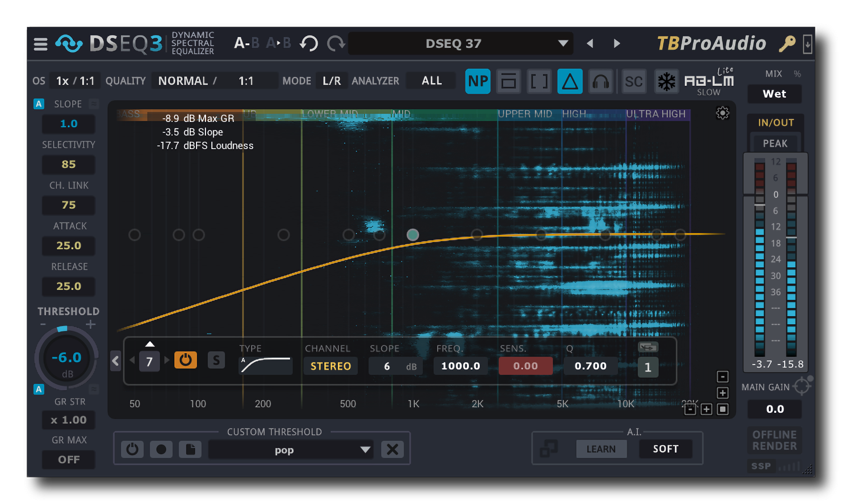
Task: Enable the delta listen triangle icon
Action: pos(570,81)
